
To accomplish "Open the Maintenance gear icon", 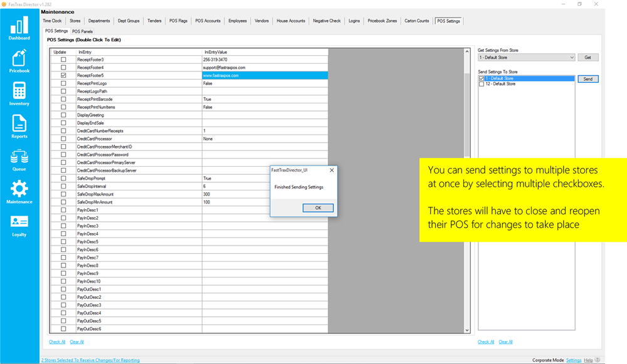I will (19, 192).
